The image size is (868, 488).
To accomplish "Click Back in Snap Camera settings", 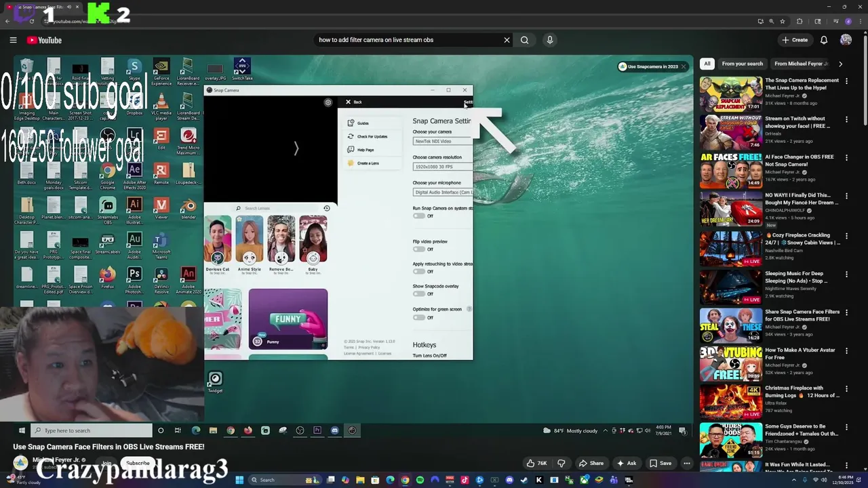I will click(x=353, y=102).
